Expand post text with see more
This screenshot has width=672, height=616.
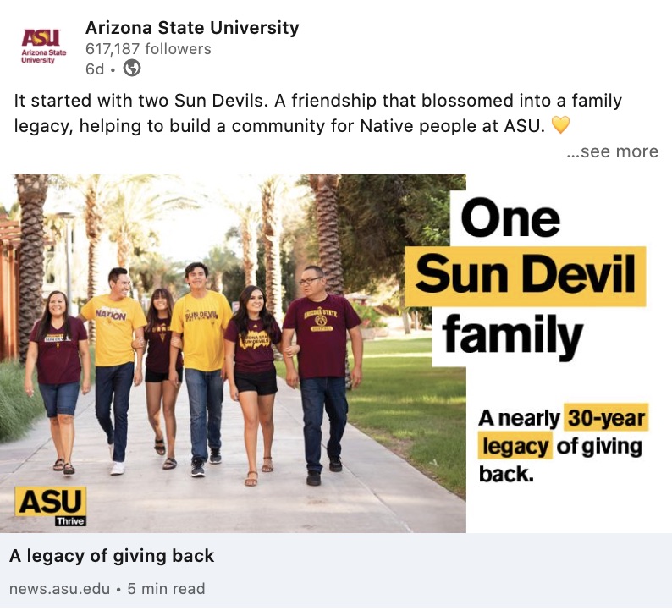612,151
